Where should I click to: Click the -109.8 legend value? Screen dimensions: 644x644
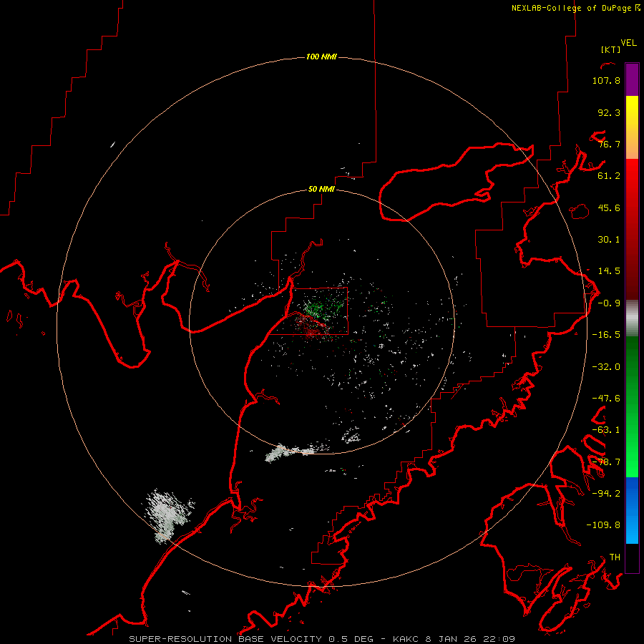point(603,525)
